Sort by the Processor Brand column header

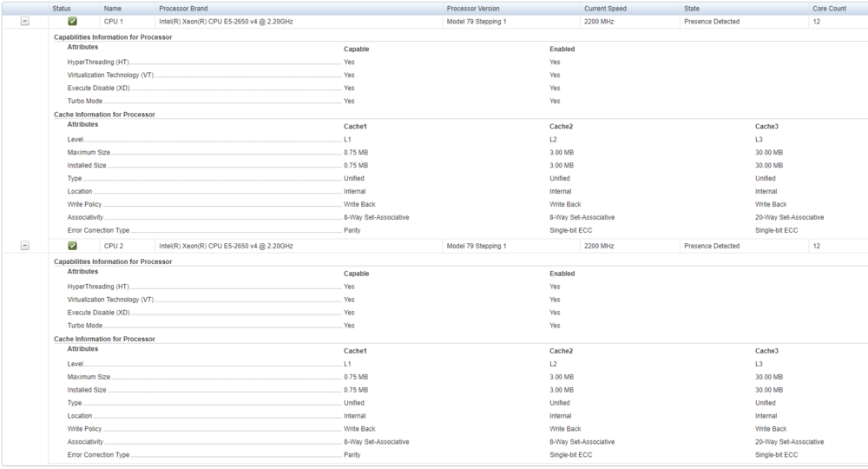183,9
